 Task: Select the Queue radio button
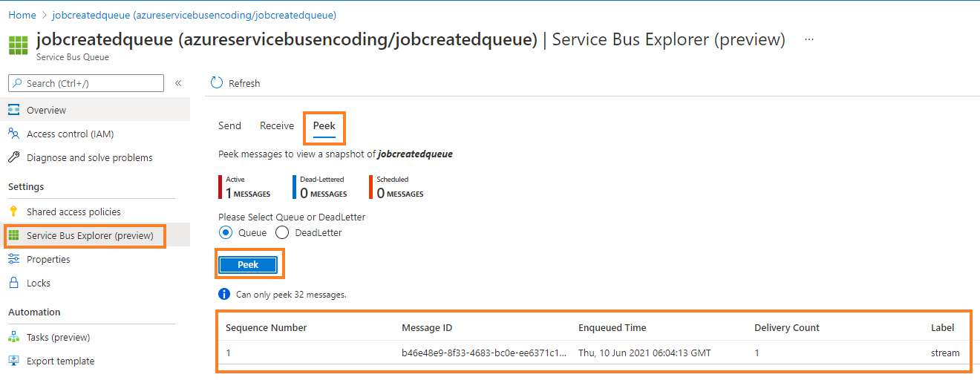coord(226,232)
